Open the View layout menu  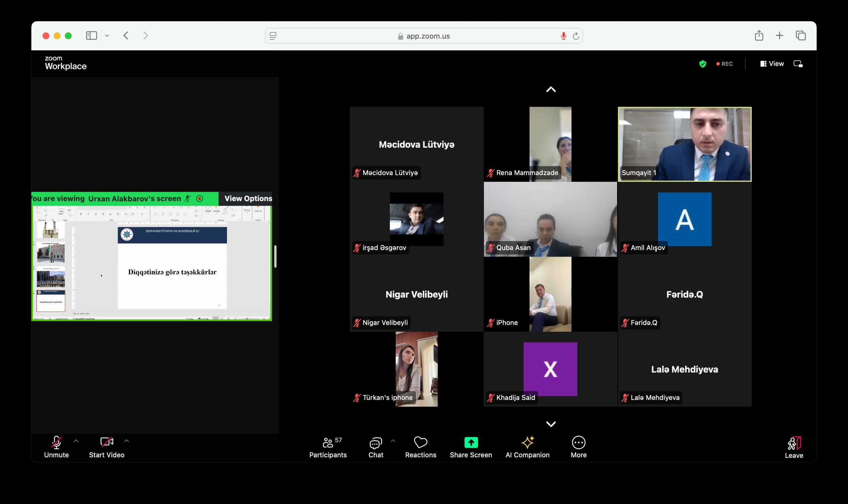click(x=772, y=64)
